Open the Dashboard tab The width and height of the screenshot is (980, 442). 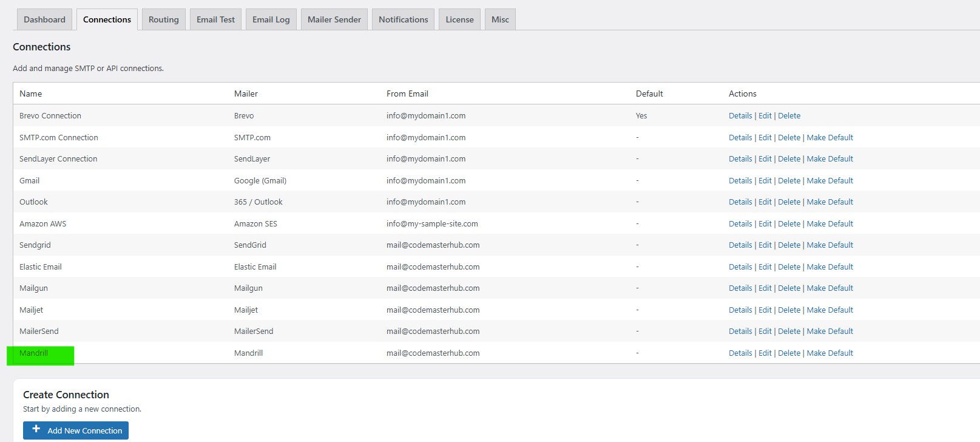click(44, 19)
